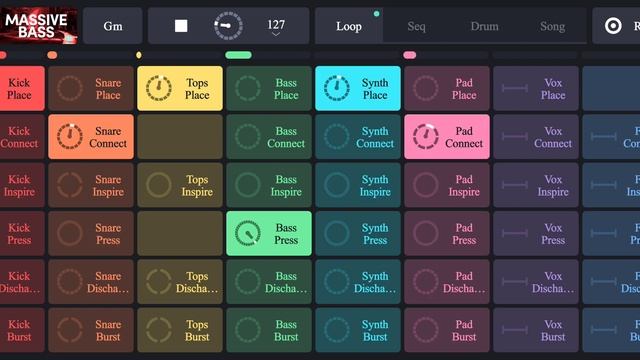Trigger the Kick Discha... pad

point(22,282)
